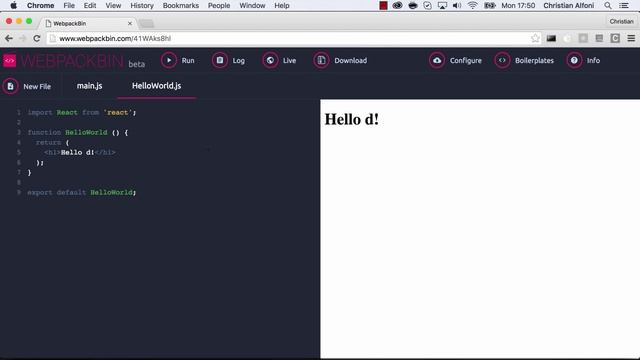Toggle the Live globe icon
The image size is (640, 360).
pos(270,60)
